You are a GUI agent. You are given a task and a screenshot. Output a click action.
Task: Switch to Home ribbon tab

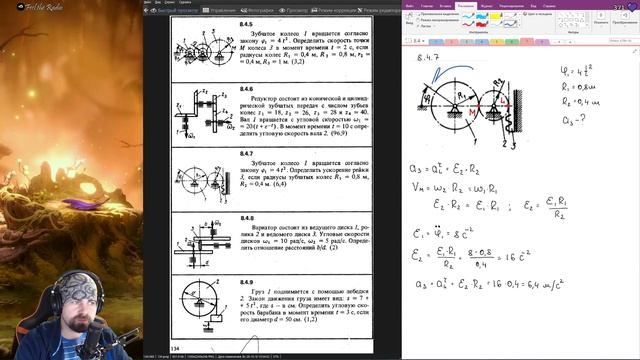tap(427, 6)
